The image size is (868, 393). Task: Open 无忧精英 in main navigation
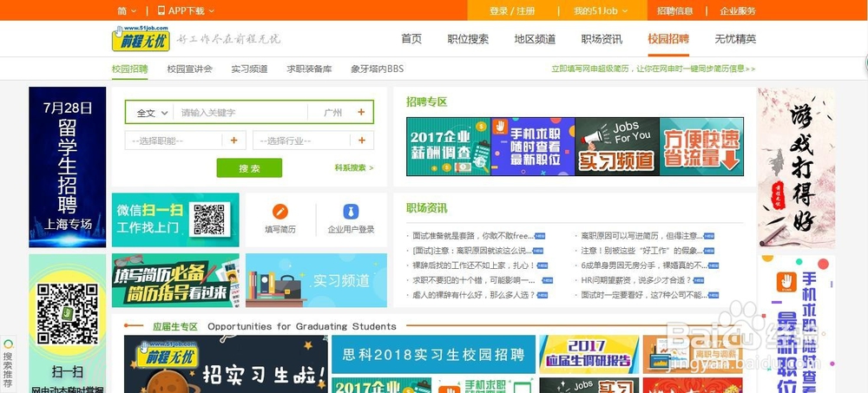[735, 39]
